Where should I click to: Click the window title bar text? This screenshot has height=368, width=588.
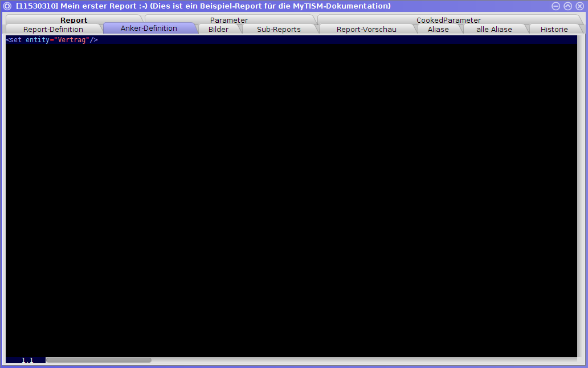(203, 6)
